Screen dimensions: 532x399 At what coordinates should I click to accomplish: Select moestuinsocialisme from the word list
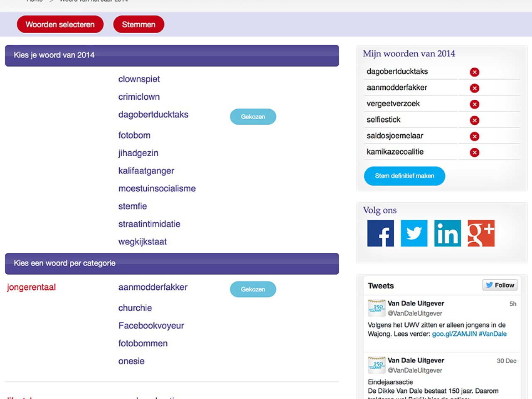click(x=157, y=188)
